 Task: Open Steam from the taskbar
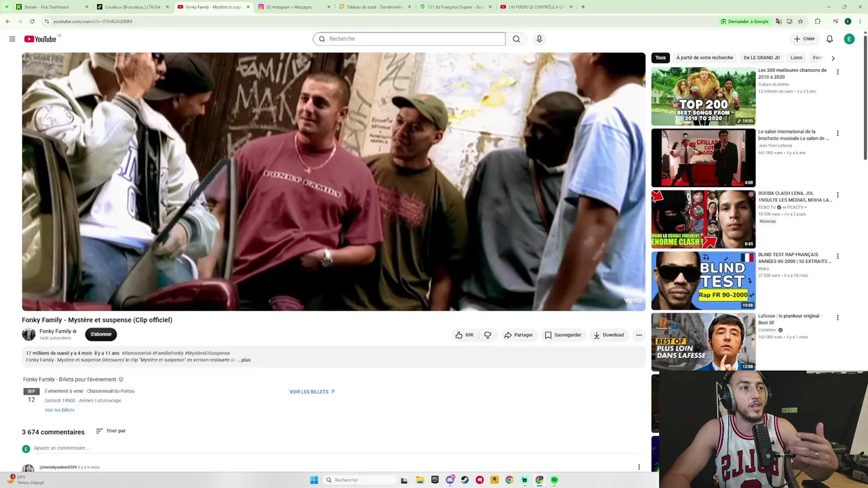click(x=465, y=480)
